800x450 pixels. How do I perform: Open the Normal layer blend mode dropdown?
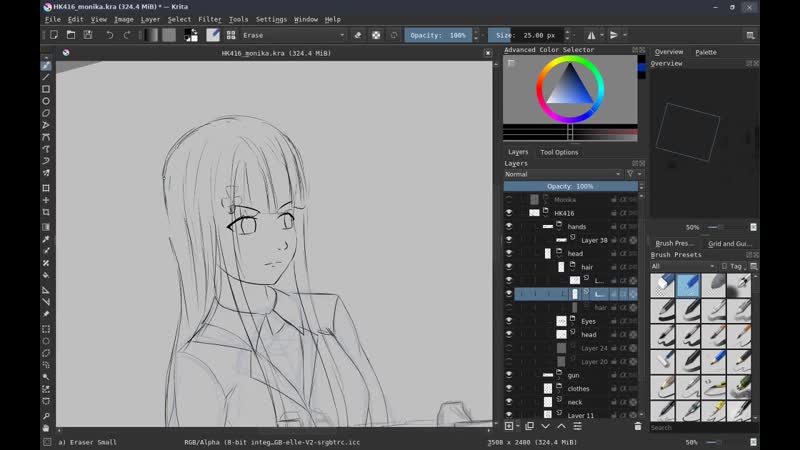(563, 174)
